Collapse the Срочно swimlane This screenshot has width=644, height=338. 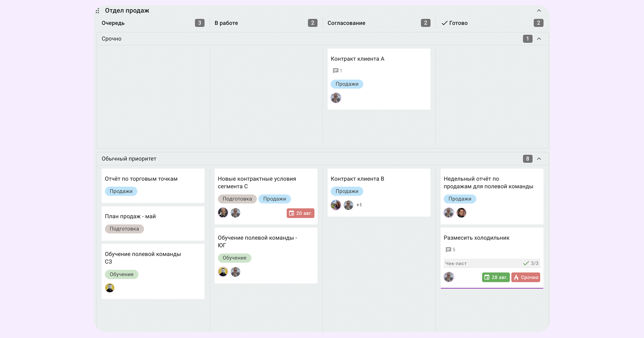[x=539, y=39]
